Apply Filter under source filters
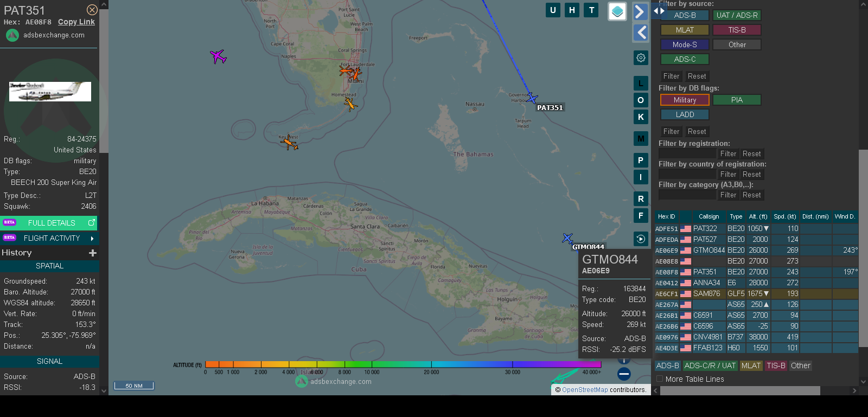The image size is (868, 417). coord(671,76)
